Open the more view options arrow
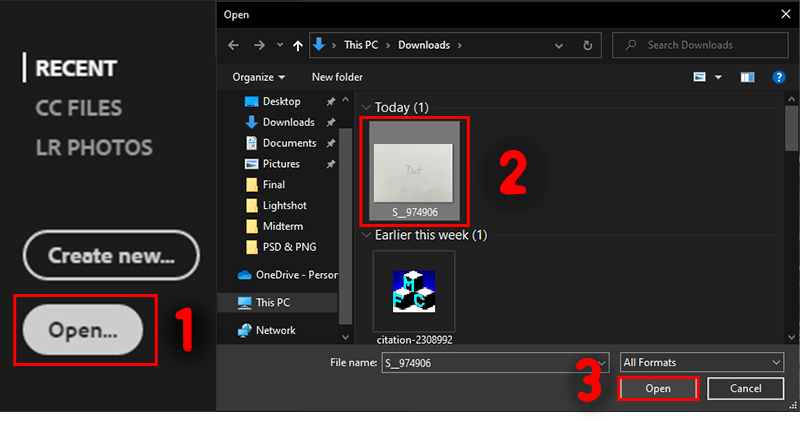The width and height of the screenshot is (800, 421). 718,77
